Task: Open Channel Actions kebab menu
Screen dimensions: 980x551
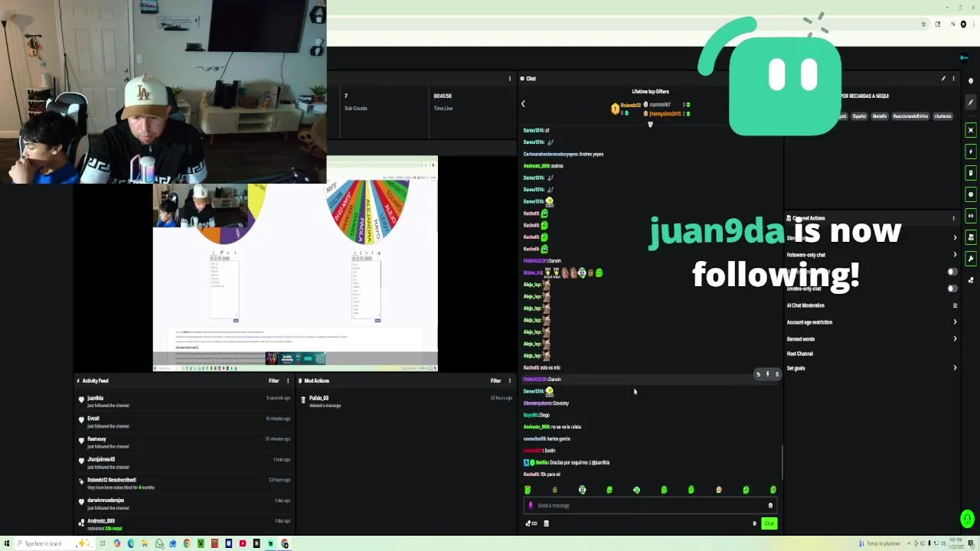Action: (x=953, y=218)
